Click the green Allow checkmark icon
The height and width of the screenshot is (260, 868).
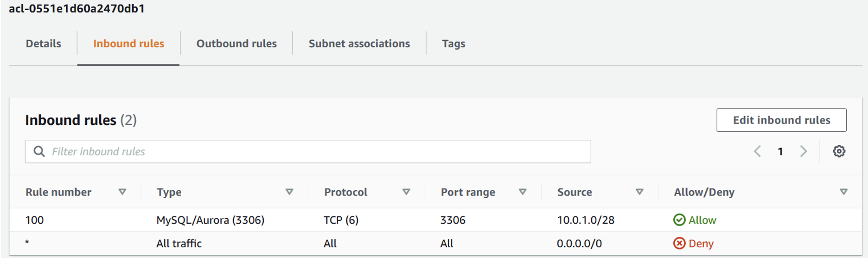point(679,220)
